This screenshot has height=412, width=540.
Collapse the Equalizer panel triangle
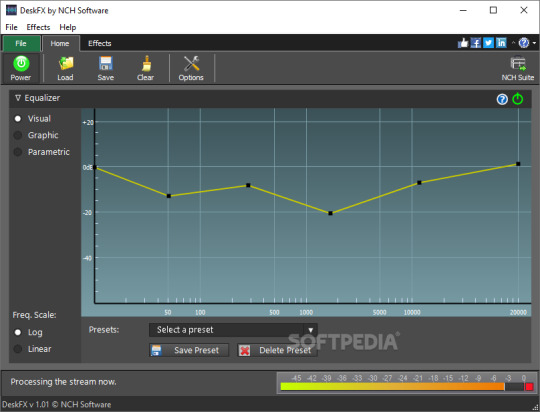click(18, 98)
